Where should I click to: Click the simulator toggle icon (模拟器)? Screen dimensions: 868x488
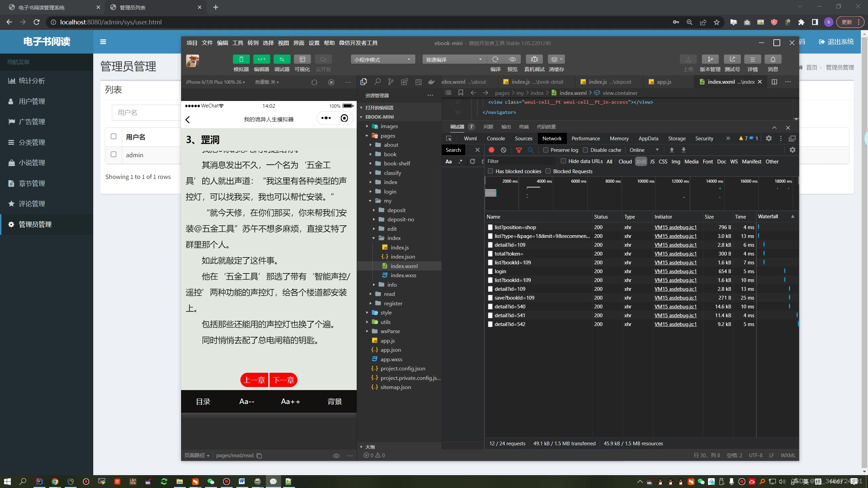tap(241, 59)
